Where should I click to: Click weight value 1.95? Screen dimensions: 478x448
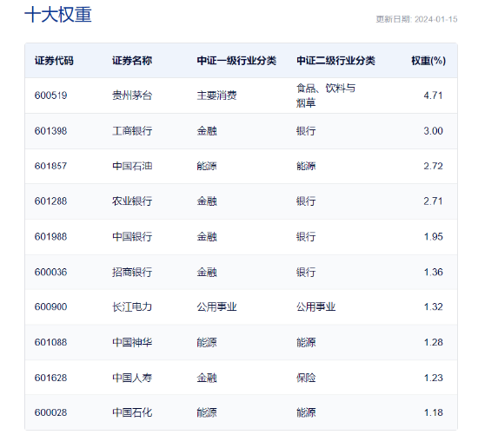(433, 237)
